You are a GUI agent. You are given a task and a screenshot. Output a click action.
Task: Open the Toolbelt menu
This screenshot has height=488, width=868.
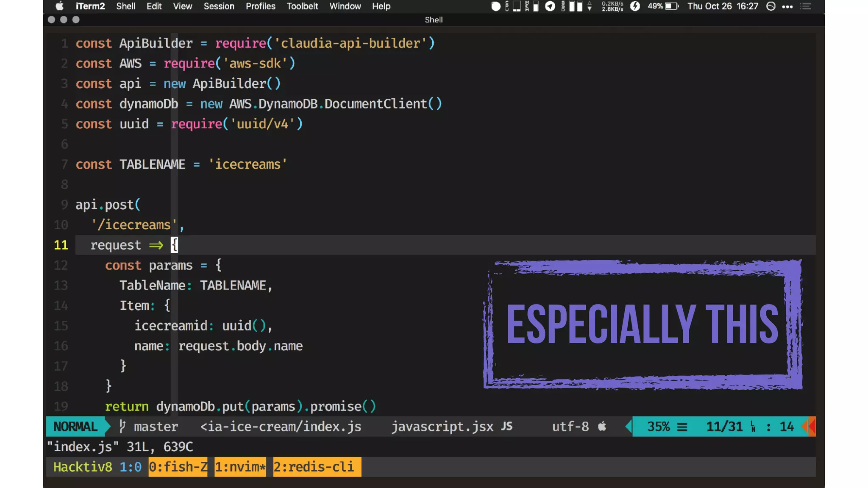302,6
